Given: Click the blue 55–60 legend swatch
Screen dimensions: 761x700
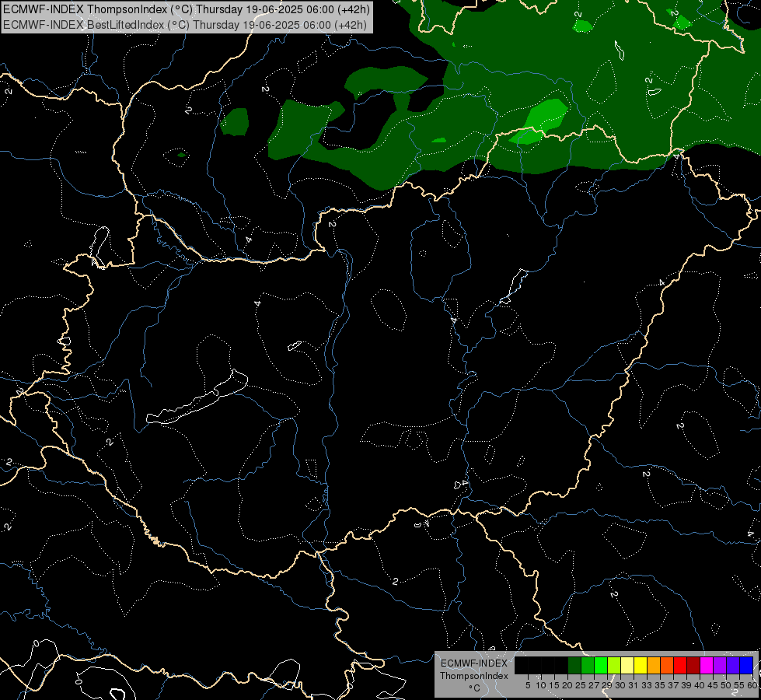Looking at the screenshot, I should (746, 665).
